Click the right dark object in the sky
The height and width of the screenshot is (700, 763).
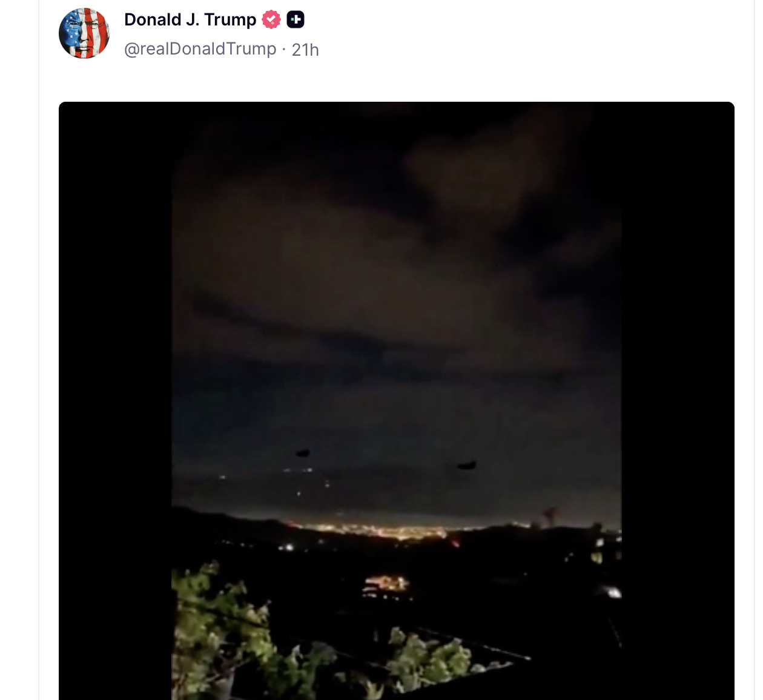click(466, 465)
